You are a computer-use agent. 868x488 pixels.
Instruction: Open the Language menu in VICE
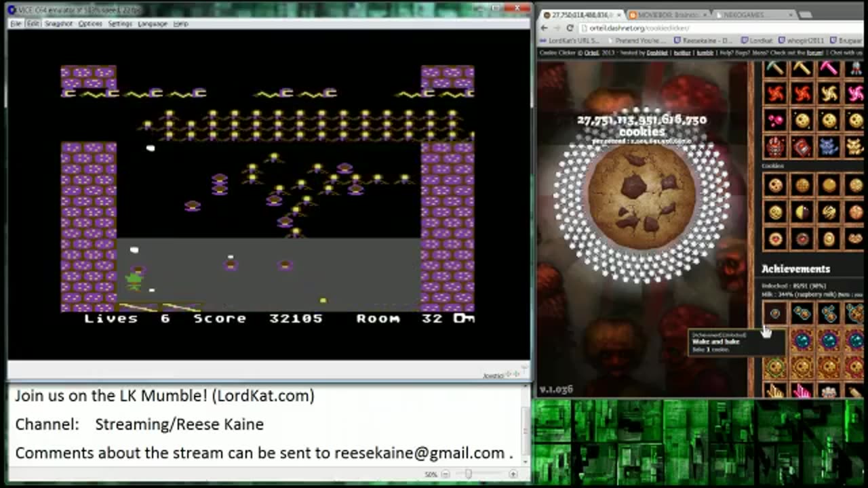click(152, 23)
